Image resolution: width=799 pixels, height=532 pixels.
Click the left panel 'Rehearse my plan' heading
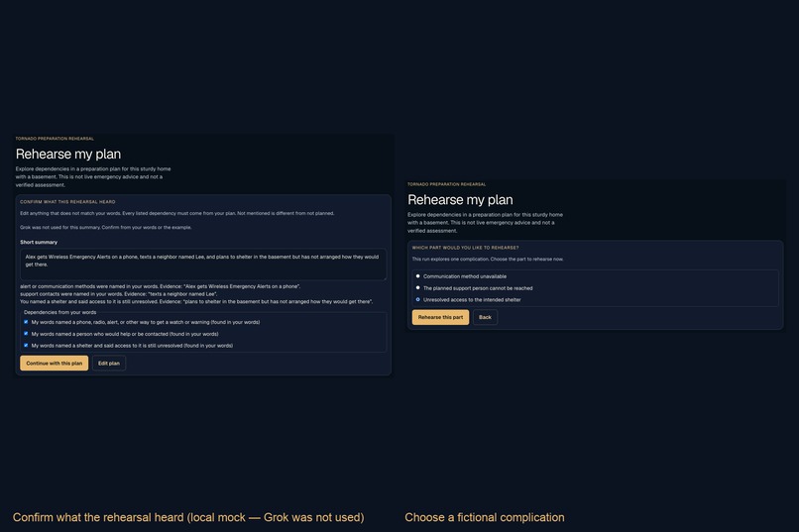(68, 154)
